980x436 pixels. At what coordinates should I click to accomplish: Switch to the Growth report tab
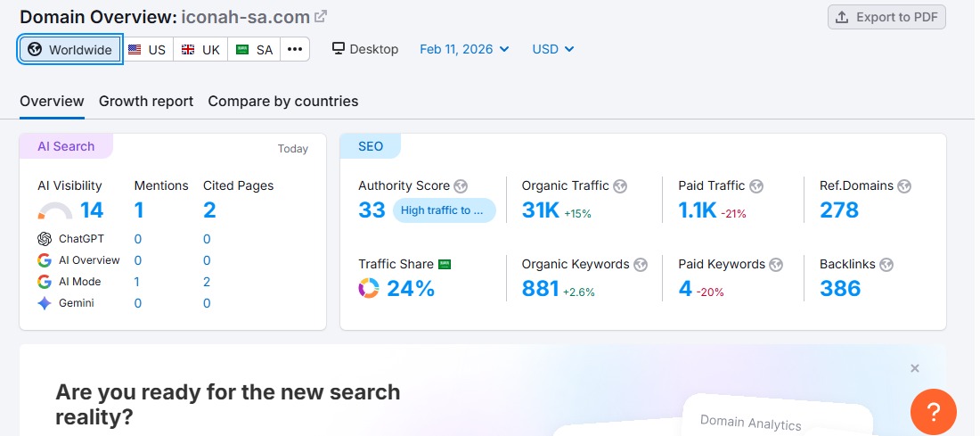146,102
